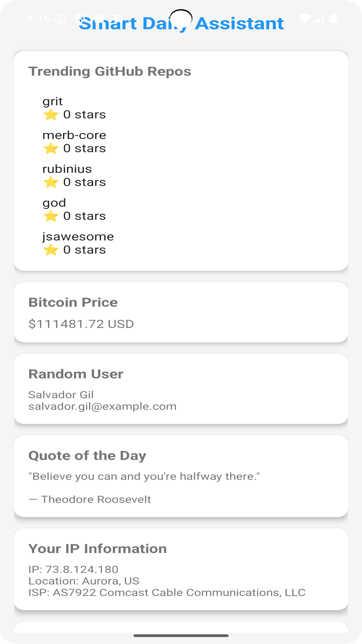Tap the Trending GitHub Repos heading
This screenshot has height=644, width=362.
(x=110, y=71)
